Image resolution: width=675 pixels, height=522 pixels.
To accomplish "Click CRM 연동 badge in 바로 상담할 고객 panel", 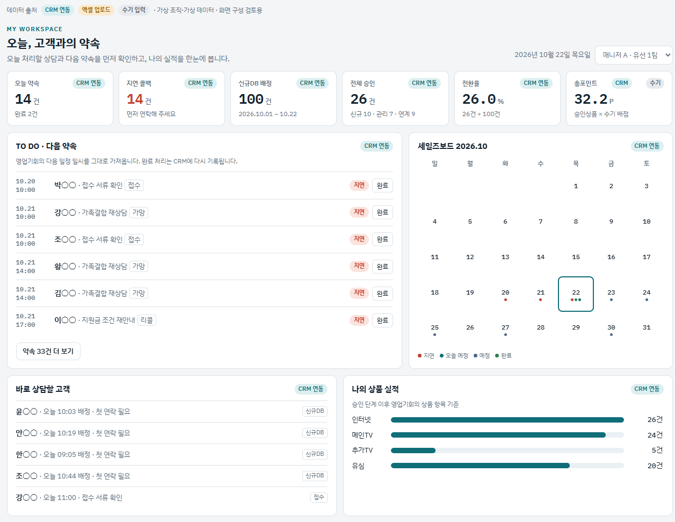I will [x=311, y=389].
